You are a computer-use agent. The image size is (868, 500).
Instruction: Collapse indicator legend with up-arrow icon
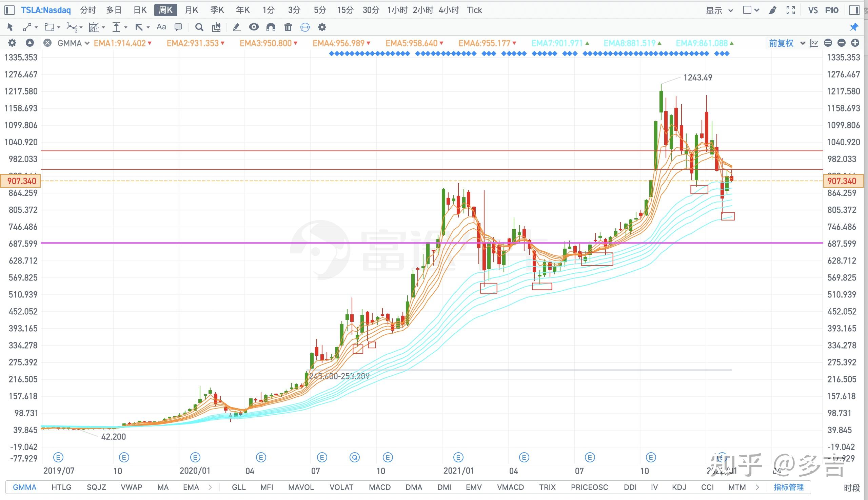30,43
